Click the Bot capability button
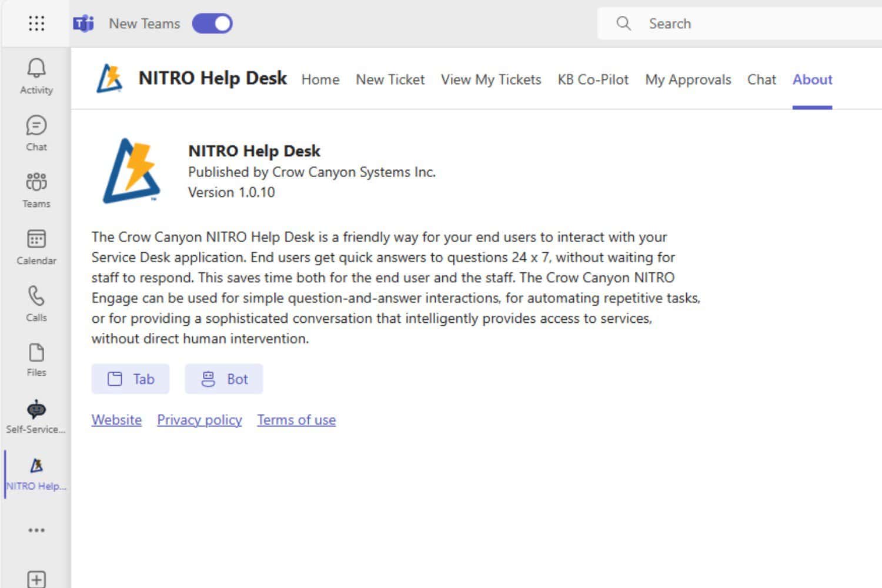The height and width of the screenshot is (588, 882). click(x=224, y=379)
